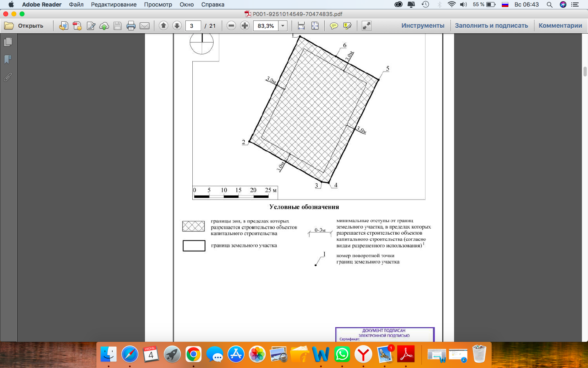Select the highlight text tool icon
588x368 pixels.
click(347, 26)
